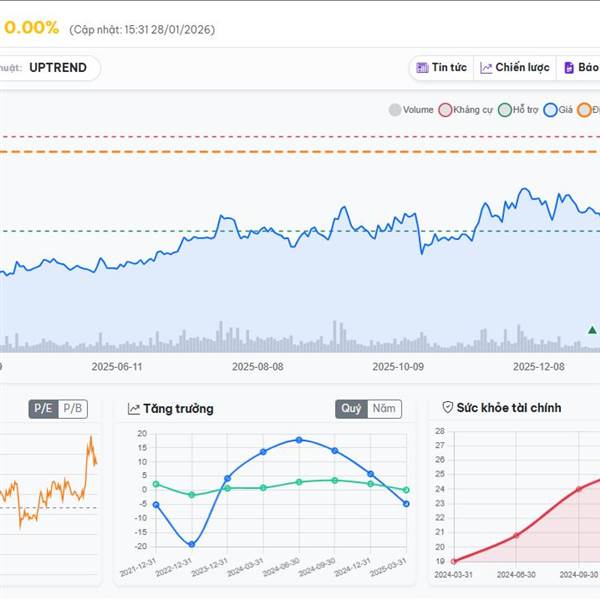Switch valuation chart to P/E
Viewport: 600px width, 600px height.
tap(43, 408)
